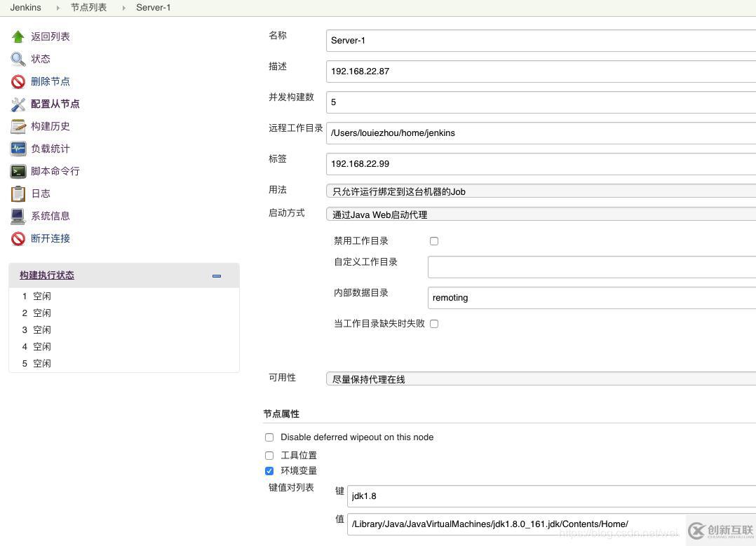The width and height of the screenshot is (756, 546).
Task: Change the 可用性 dropdown
Action: 540,378
